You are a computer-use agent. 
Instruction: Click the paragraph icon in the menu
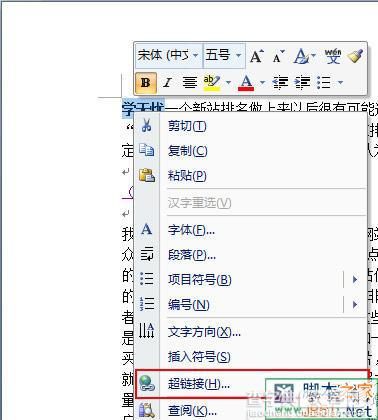pyautogui.click(x=146, y=254)
